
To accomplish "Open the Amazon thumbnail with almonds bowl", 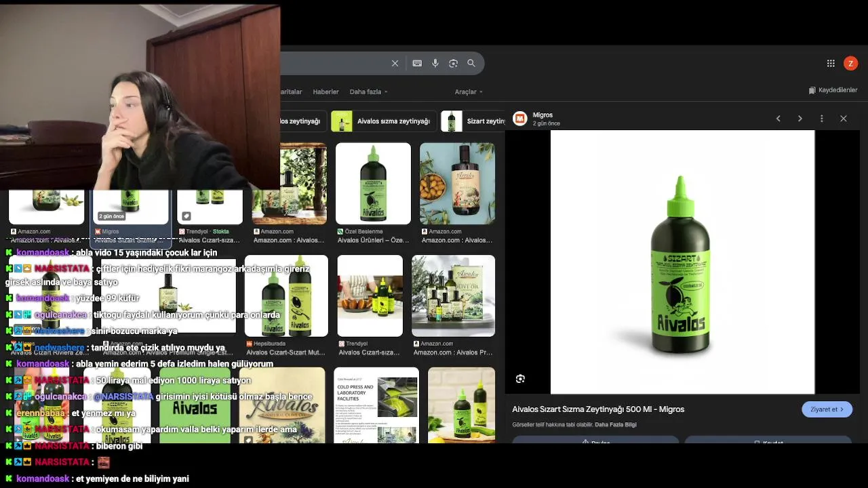I will tap(457, 183).
